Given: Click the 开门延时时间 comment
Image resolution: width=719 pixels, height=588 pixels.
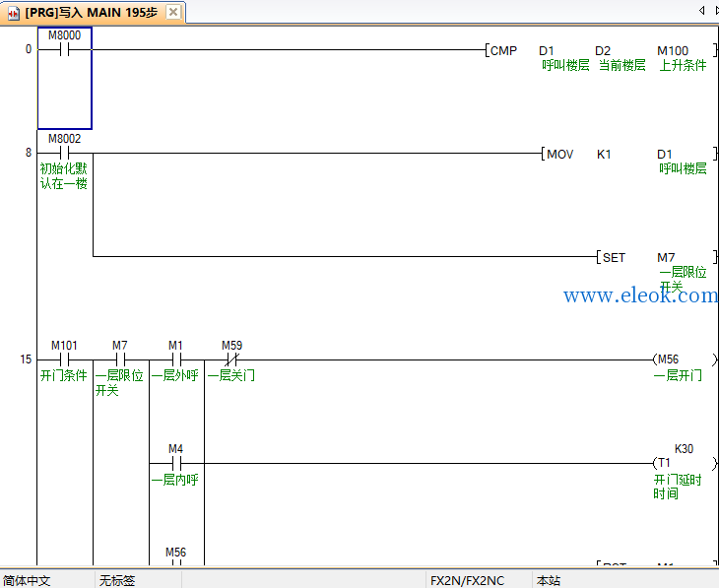Looking at the screenshot, I should (x=678, y=487).
